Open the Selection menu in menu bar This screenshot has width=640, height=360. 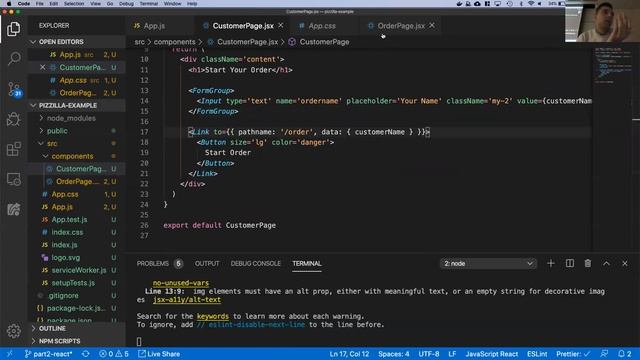[74, 4]
